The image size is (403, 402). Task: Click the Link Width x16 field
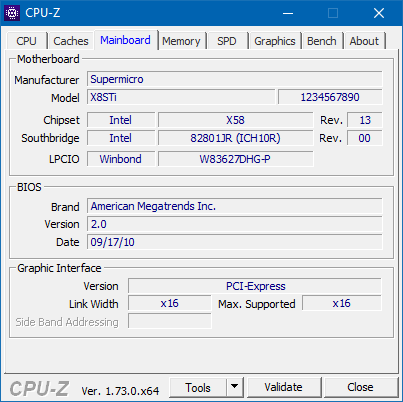(x=170, y=303)
